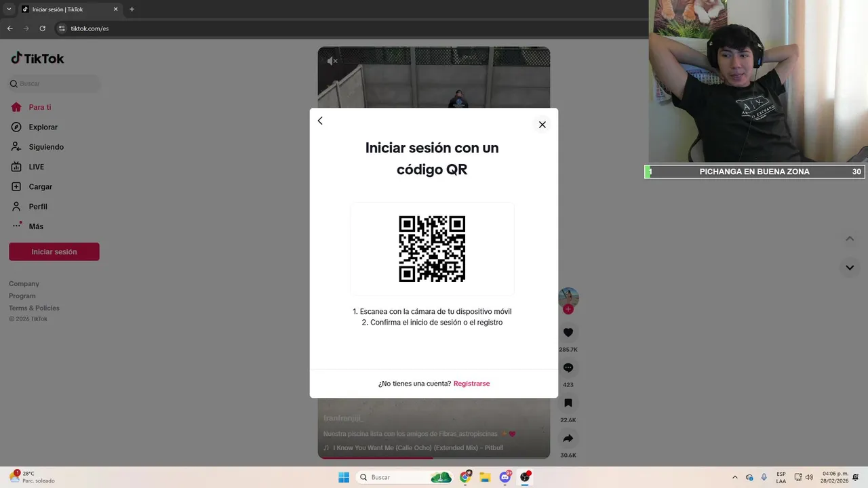
Task: Click the microphone tray icon
Action: pos(764,477)
